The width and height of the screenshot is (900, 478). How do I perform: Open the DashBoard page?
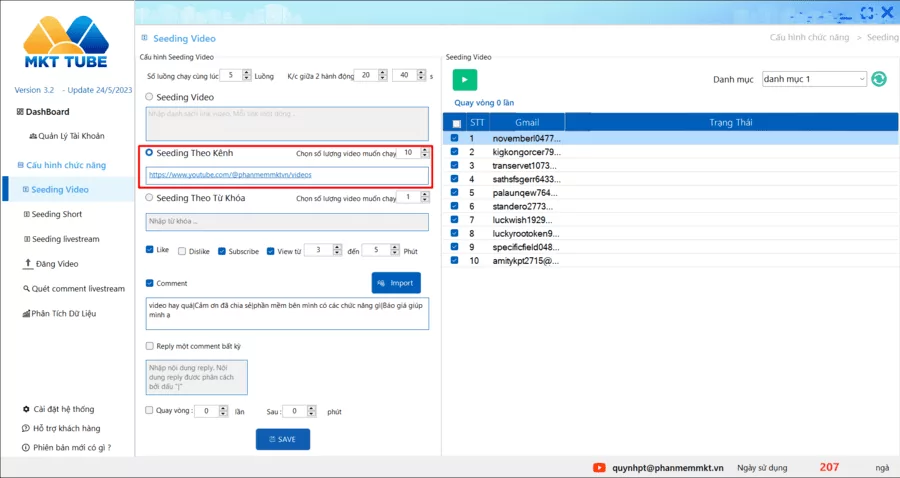43,112
